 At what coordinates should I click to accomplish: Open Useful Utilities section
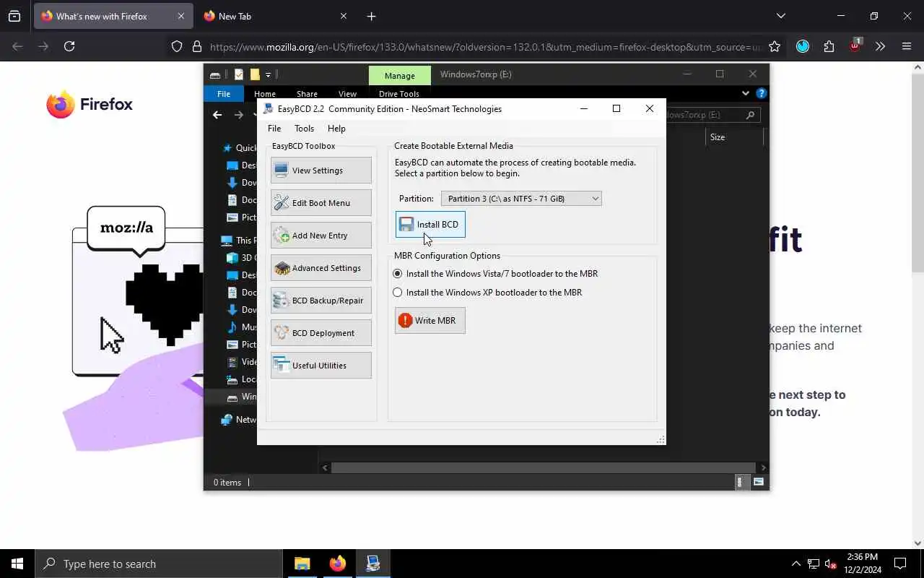coord(321,366)
